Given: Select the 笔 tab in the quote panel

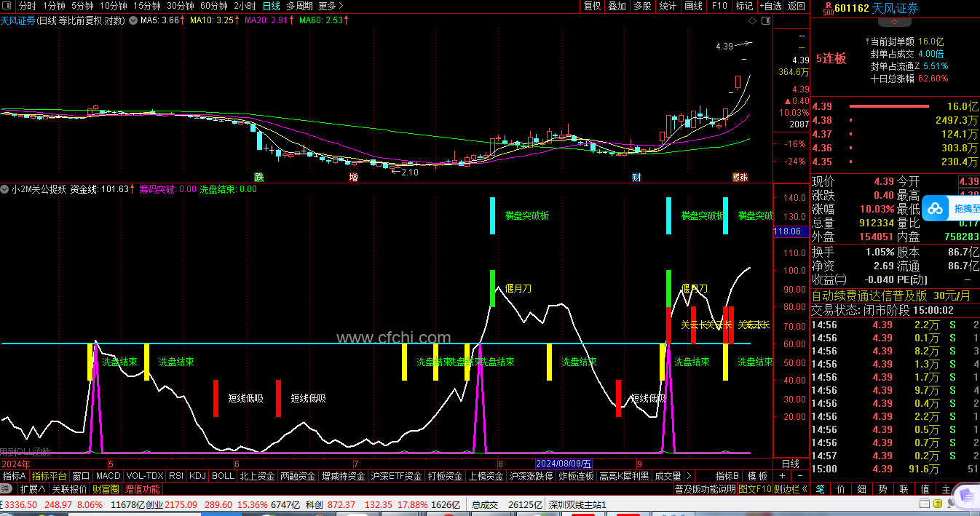Looking at the screenshot, I should coord(820,489).
